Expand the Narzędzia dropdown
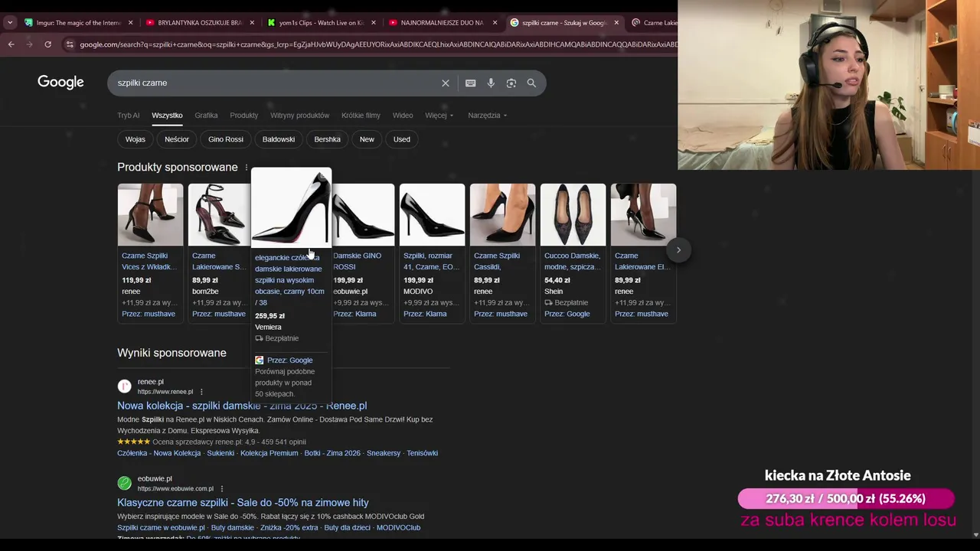Image resolution: width=980 pixels, height=551 pixels. (487, 116)
